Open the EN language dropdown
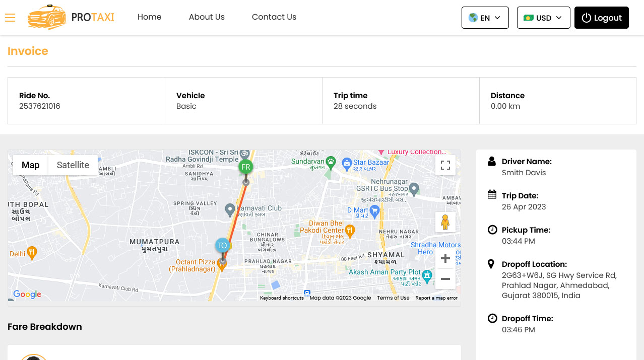The width and height of the screenshot is (644, 360). 485,18
